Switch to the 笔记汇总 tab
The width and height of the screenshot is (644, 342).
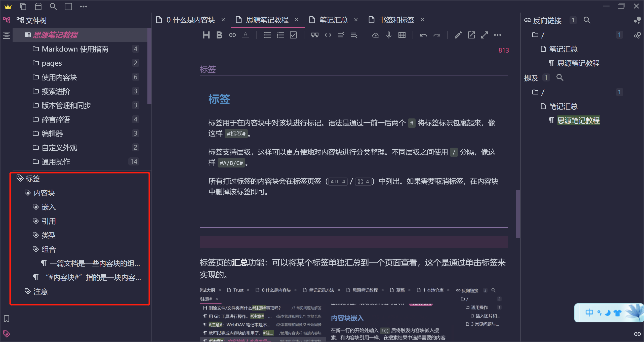(x=333, y=20)
